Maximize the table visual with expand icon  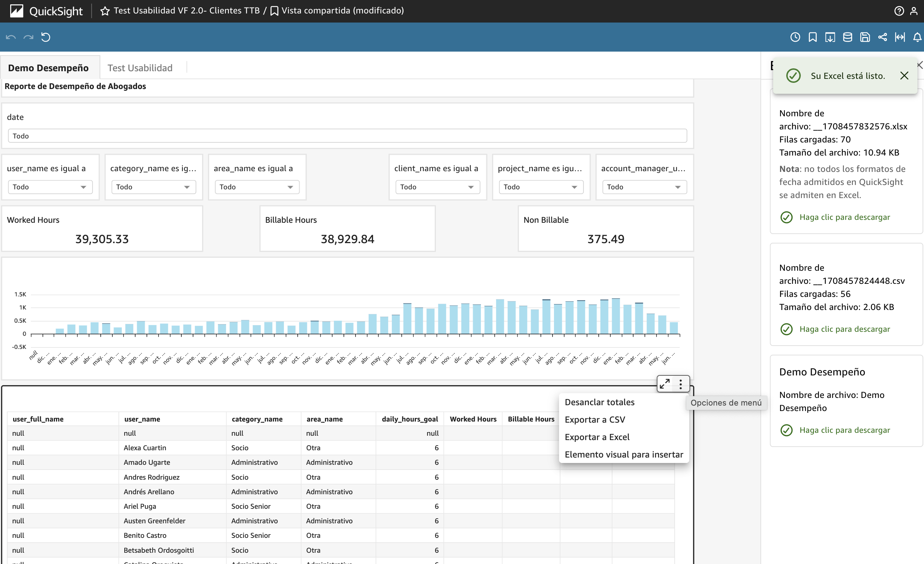click(665, 384)
